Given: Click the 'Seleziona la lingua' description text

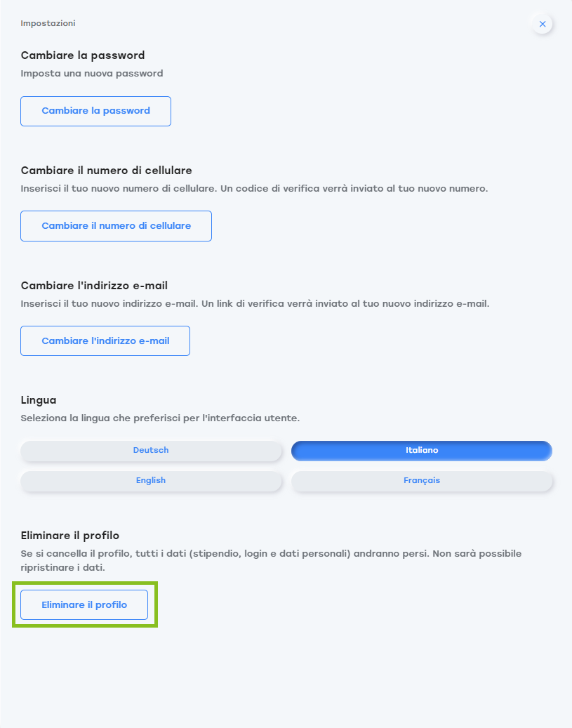Looking at the screenshot, I should 160,418.
